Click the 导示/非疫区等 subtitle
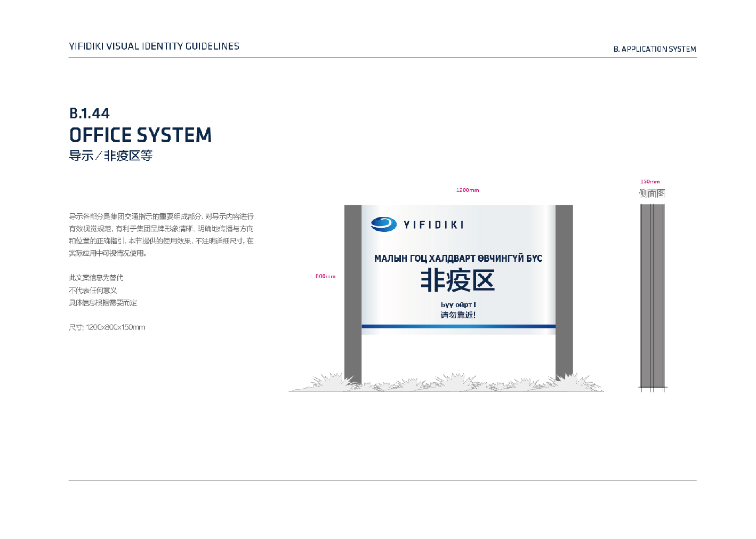 [110, 156]
